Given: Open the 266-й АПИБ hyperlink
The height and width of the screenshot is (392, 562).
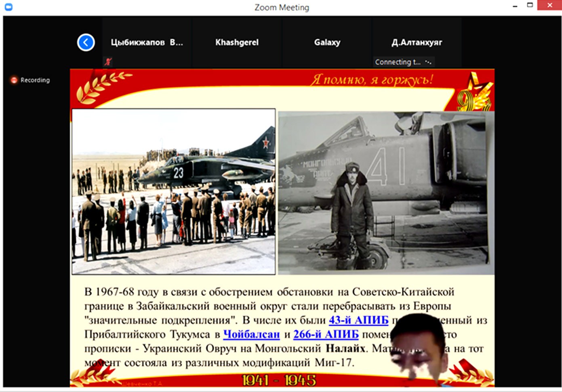Looking at the screenshot, I should point(326,334).
